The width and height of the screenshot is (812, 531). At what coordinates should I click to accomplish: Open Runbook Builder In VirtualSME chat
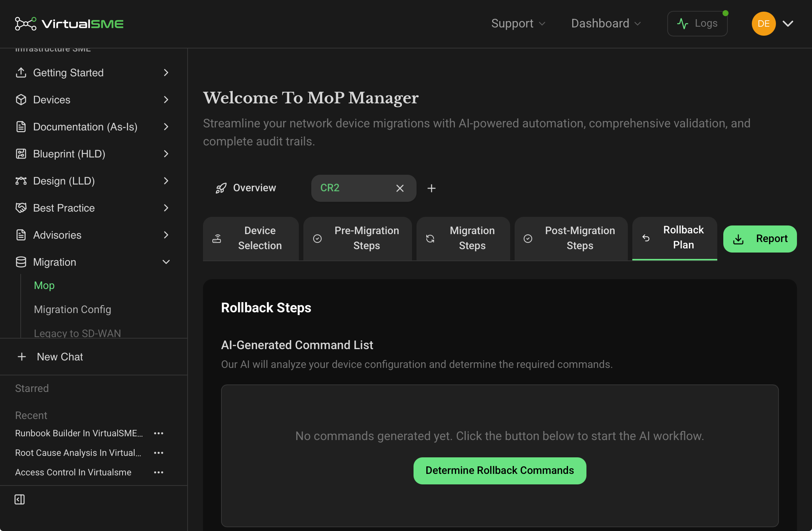click(79, 433)
